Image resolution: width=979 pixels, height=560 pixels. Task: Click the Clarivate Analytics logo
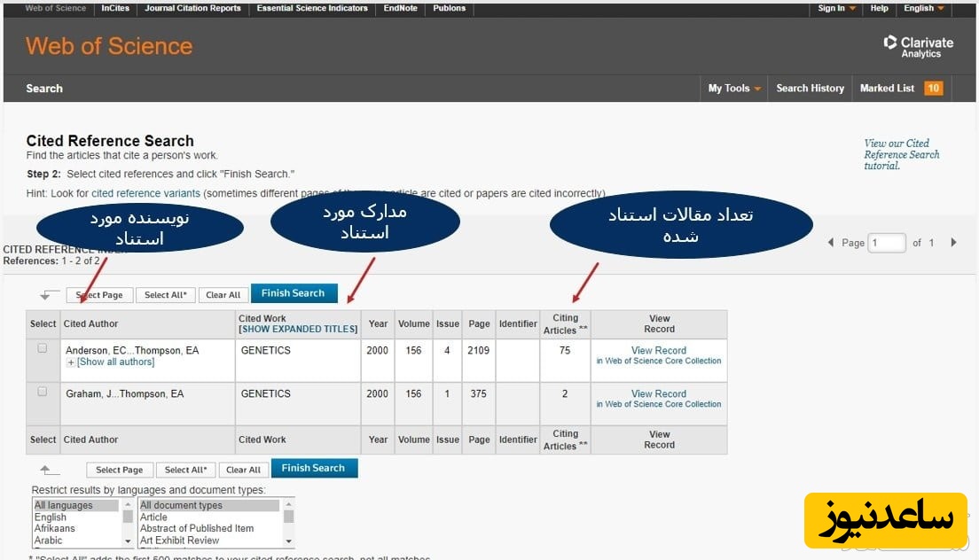coord(919,47)
